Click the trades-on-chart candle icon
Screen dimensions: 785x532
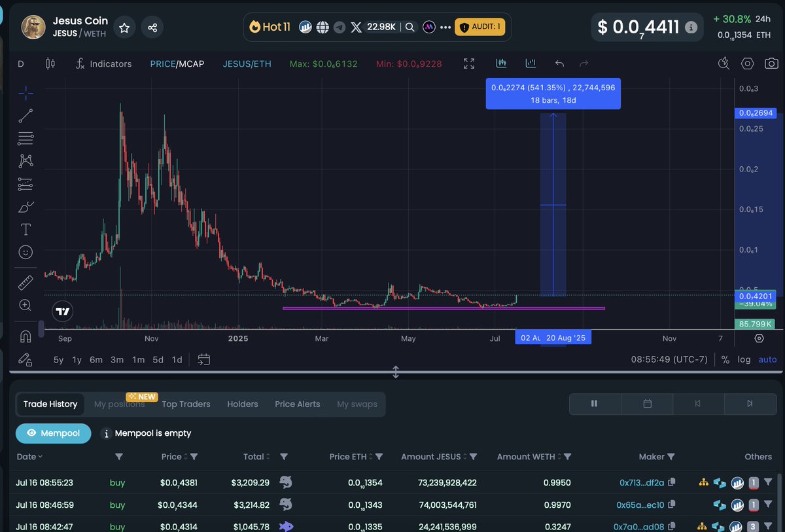click(x=502, y=63)
